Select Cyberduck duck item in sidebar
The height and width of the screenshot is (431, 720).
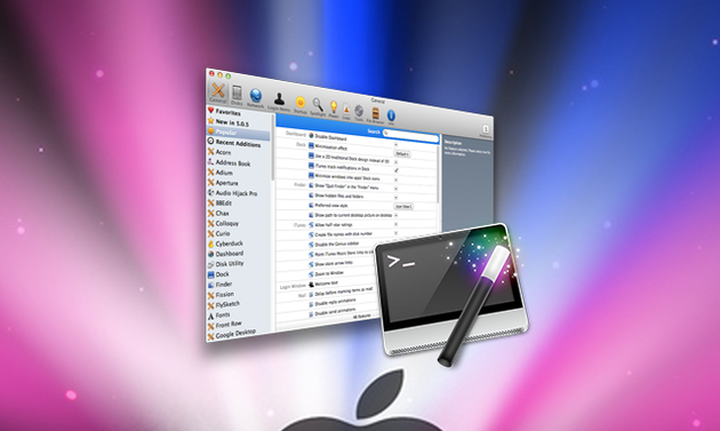pyautogui.click(x=225, y=244)
